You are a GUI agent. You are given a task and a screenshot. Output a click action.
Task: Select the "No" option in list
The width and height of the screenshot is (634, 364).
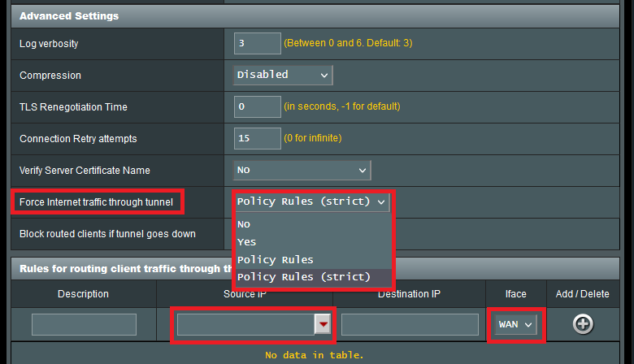point(244,223)
